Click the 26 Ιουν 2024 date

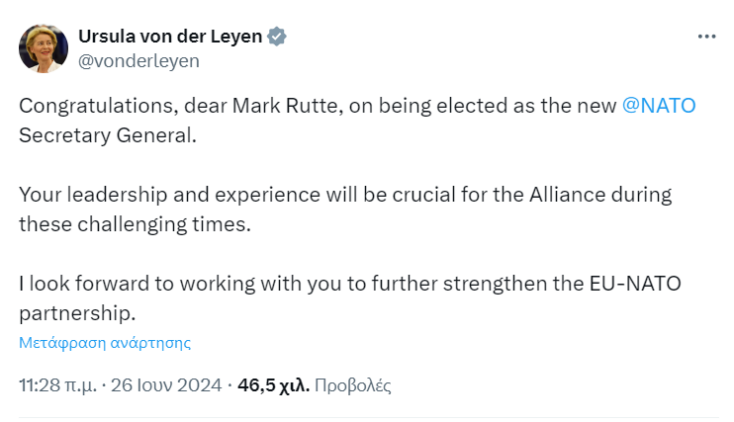(x=165, y=384)
